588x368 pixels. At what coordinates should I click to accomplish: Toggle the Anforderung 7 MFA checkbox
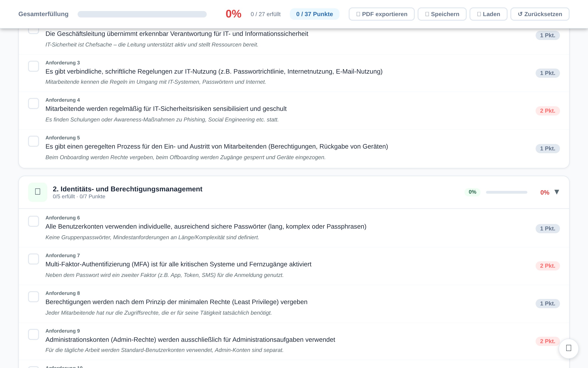tap(34, 259)
